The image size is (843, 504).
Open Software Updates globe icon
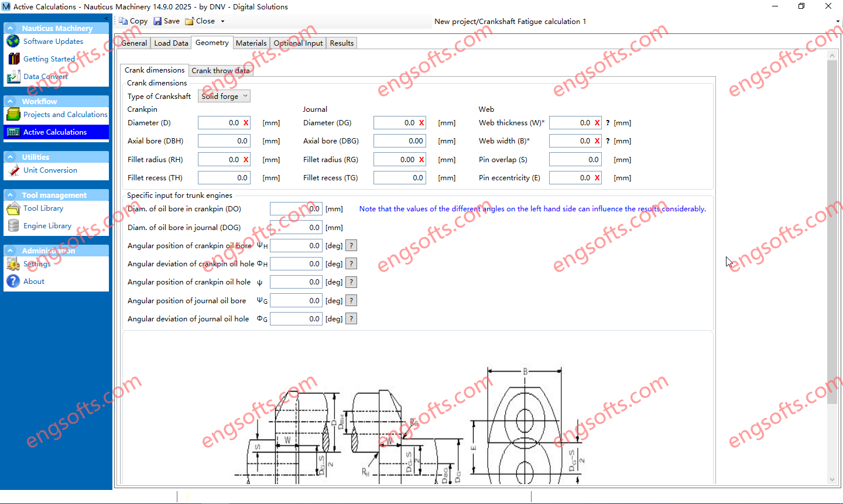[13, 42]
